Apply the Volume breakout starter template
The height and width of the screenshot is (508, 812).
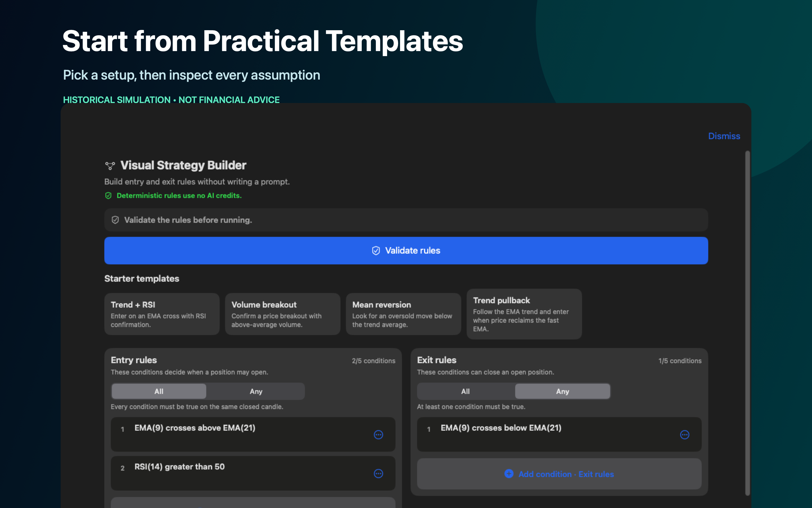pyautogui.click(x=283, y=314)
